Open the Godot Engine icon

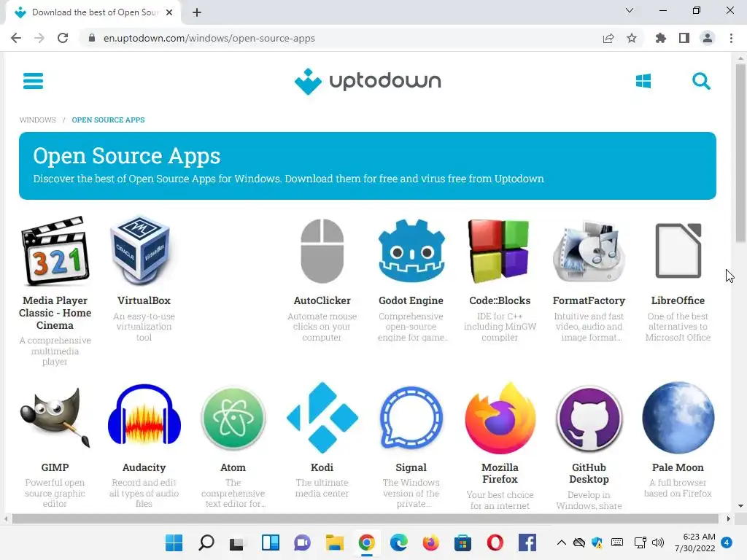(x=411, y=251)
